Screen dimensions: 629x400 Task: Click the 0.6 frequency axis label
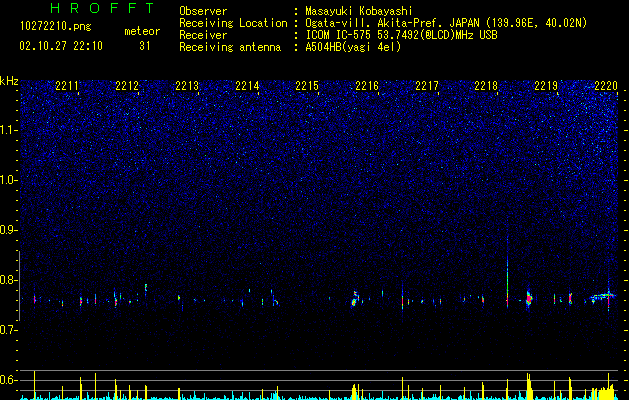tap(9, 380)
